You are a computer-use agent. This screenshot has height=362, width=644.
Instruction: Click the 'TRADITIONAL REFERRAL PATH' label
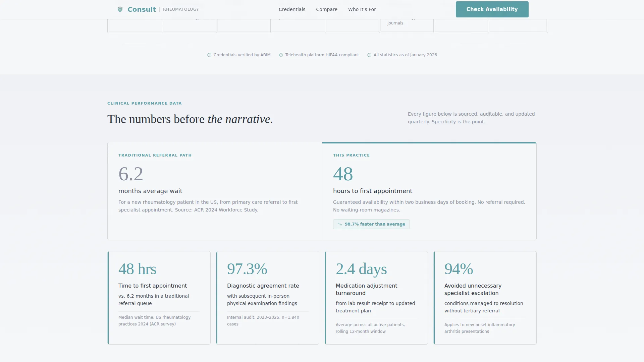pyautogui.click(x=155, y=155)
